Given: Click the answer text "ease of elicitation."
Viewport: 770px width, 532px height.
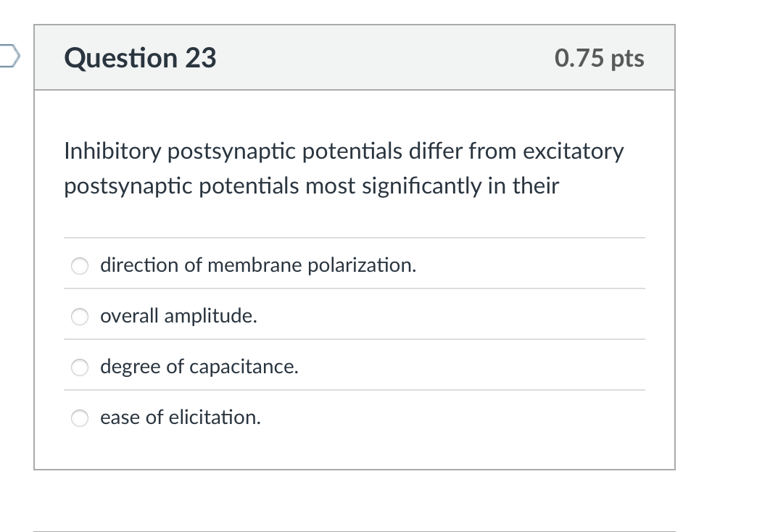Looking at the screenshot, I should pyautogui.click(x=181, y=417).
